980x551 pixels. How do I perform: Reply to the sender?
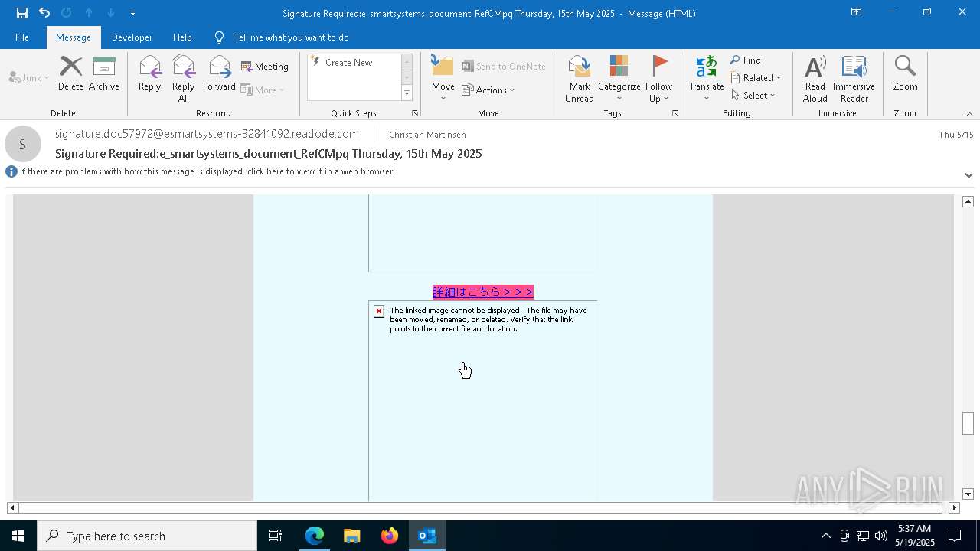pyautogui.click(x=150, y=74)
